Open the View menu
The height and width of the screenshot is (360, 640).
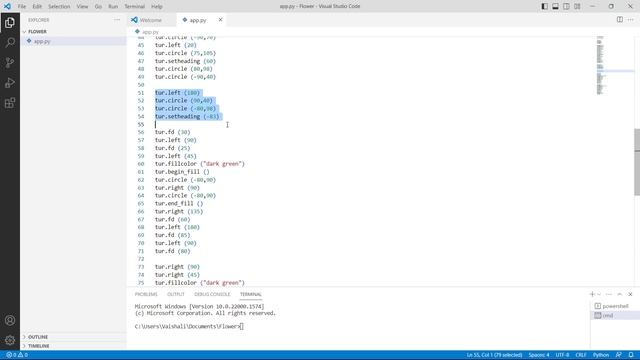click(82, 7)
